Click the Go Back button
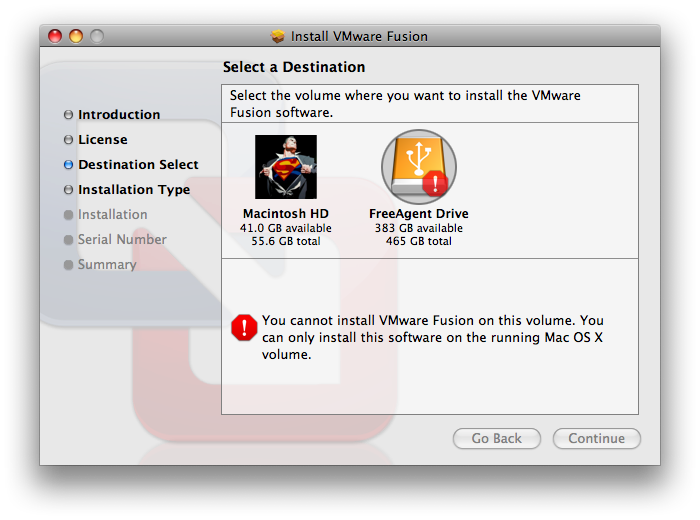This screenshot has width=700, height=520. pos(496,438)
